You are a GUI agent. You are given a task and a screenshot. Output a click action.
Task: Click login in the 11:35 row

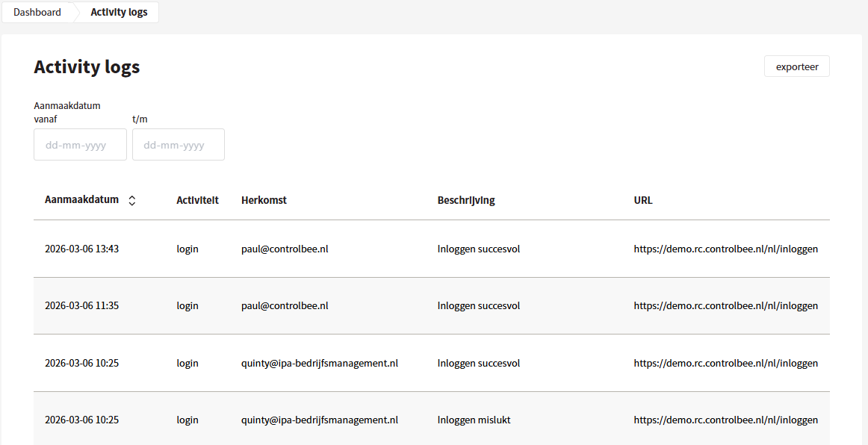point(187,305)
